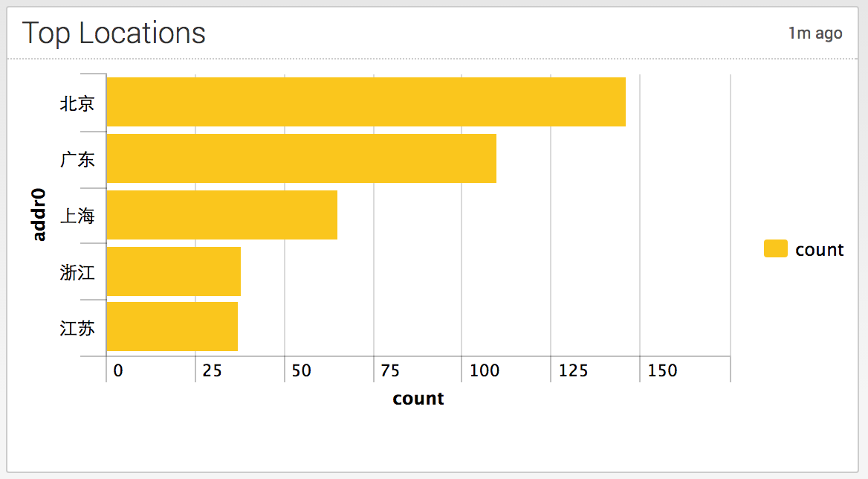Click the count x-axis title below chart
This screenshot has height=479, width=868.
[x=418, y=399]
